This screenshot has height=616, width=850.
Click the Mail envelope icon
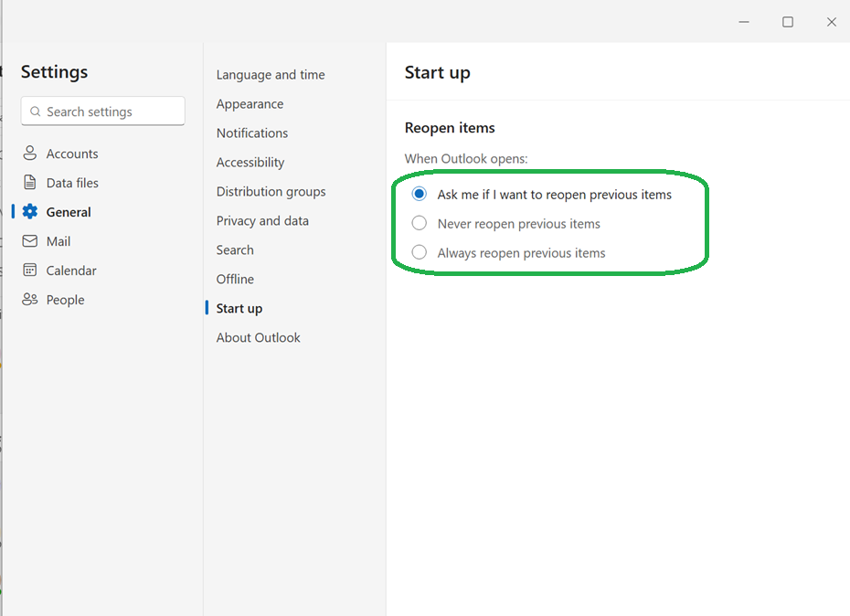pyautogui.click(x=30, y=240)
